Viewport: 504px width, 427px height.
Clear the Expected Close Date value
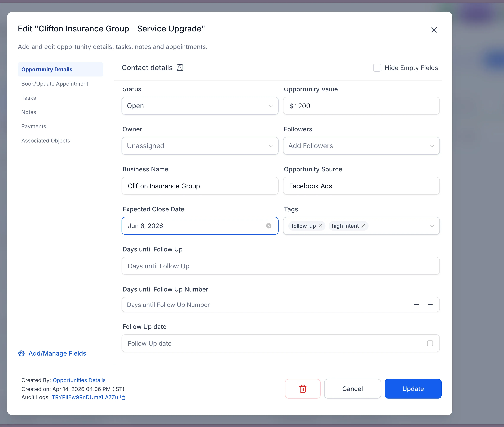point(268,226)
